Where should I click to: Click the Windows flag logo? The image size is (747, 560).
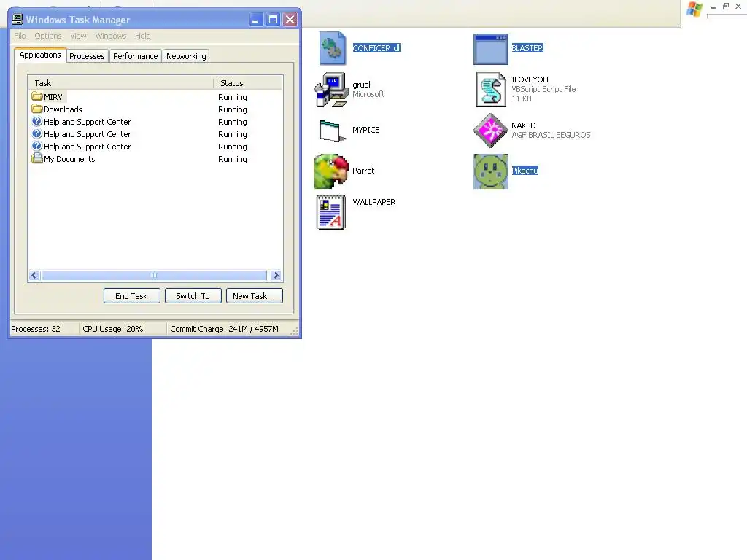tap(694, 9)
